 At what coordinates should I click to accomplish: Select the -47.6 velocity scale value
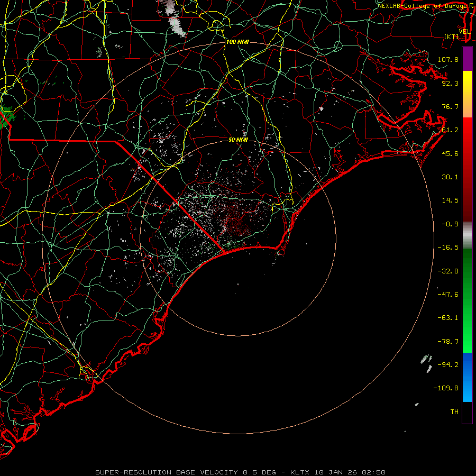click(x=448, y=295)
